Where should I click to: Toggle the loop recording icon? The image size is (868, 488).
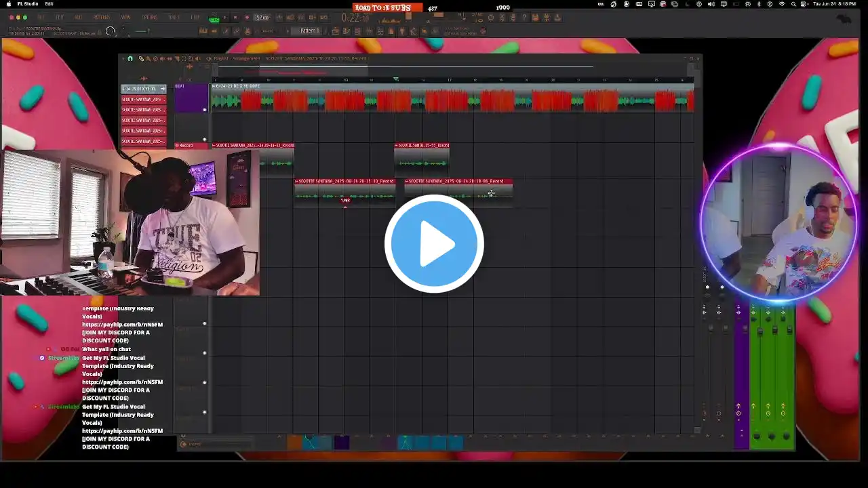click(x=323, y=18)
